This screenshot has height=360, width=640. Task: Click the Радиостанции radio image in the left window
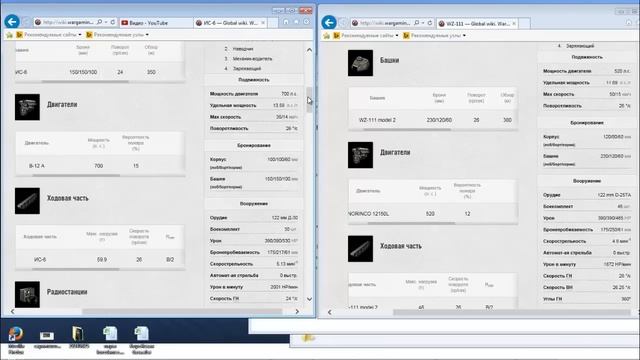[x=27, y=294]
